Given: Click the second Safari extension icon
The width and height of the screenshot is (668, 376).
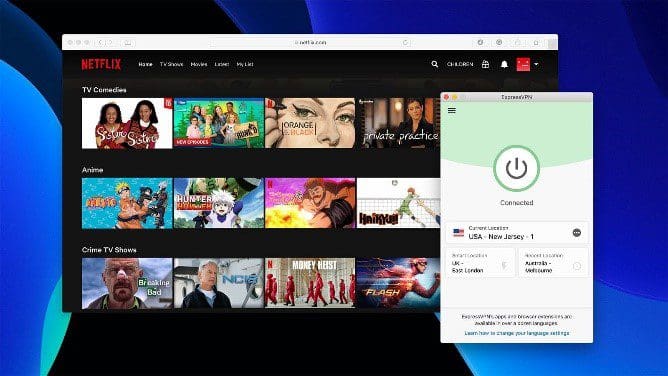Looking at the screenshot, I should (x=499, y=42).
